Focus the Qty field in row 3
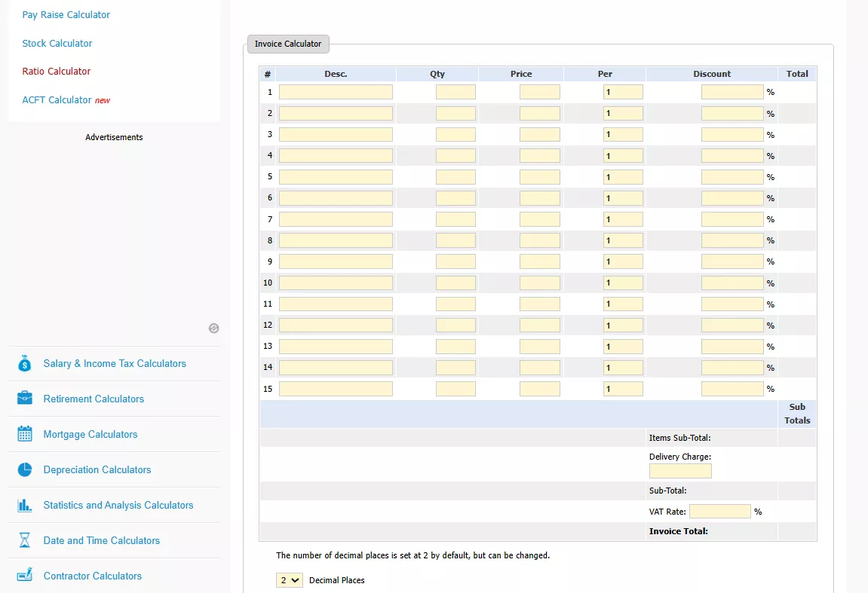 point(455,135)
